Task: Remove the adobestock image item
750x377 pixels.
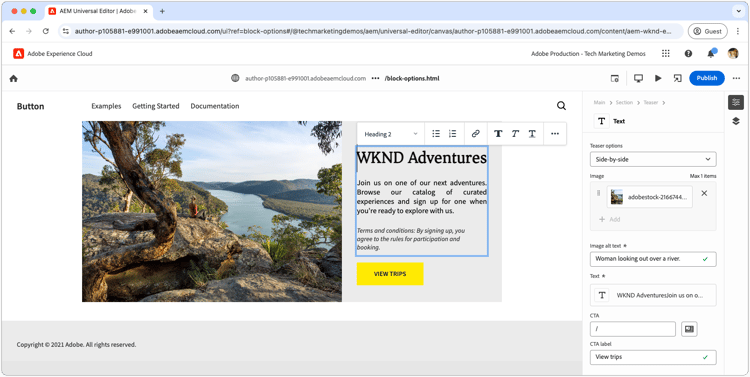Action: (x=704, y=193)
